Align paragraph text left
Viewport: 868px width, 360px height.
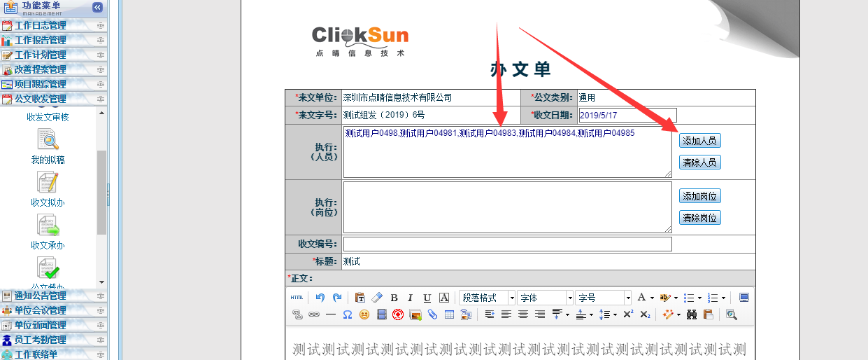(506, 314)
